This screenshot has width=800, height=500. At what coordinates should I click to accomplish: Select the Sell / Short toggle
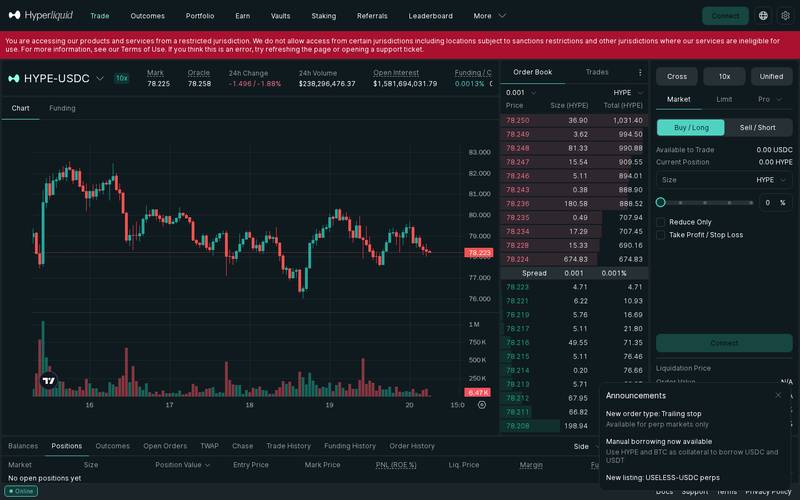click(758, 128)
